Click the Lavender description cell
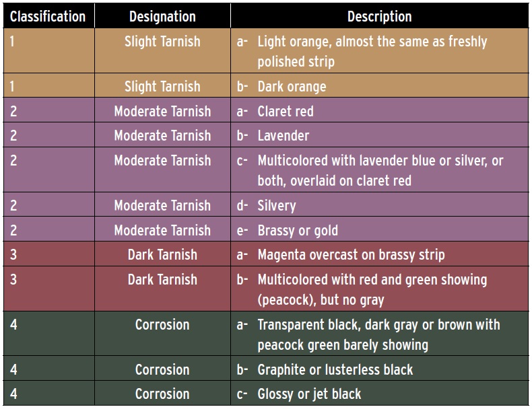Image resolution: width=532 pixels, height=409 pixels. point(379,135)
